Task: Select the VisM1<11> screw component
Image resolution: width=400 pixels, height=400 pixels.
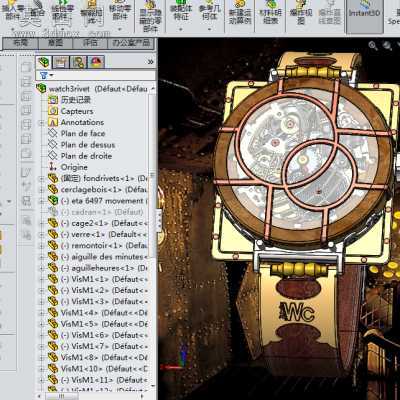Action: point(104,380)
